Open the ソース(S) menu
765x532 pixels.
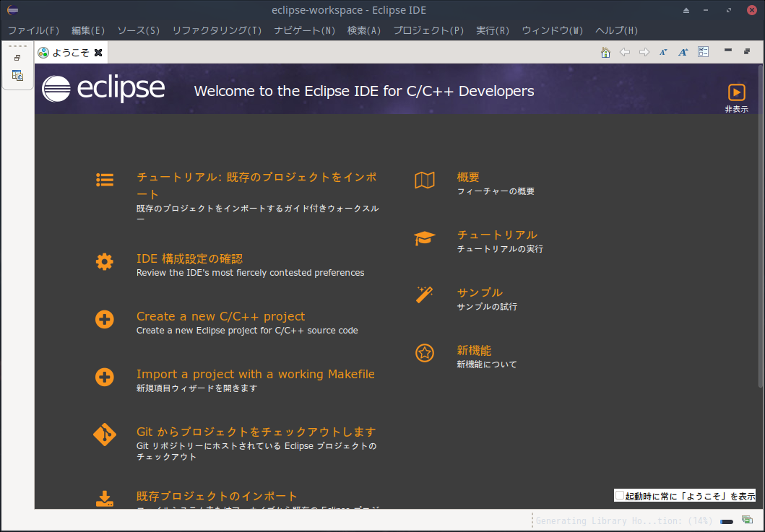click(138, 30)
